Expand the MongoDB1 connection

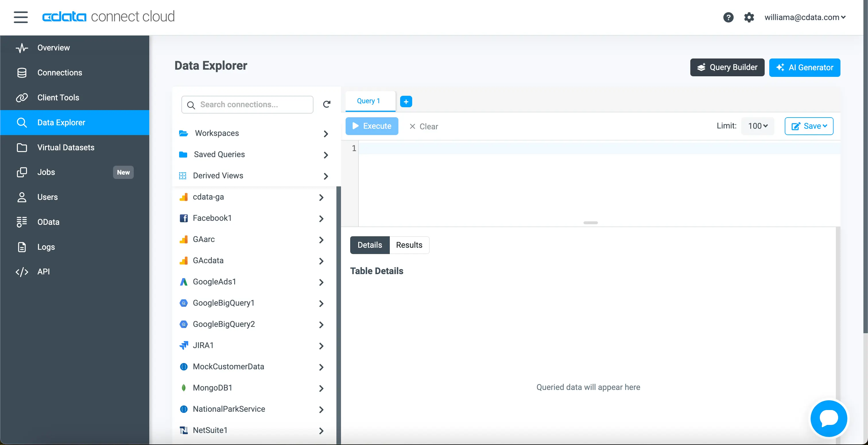tap(321, 388)
